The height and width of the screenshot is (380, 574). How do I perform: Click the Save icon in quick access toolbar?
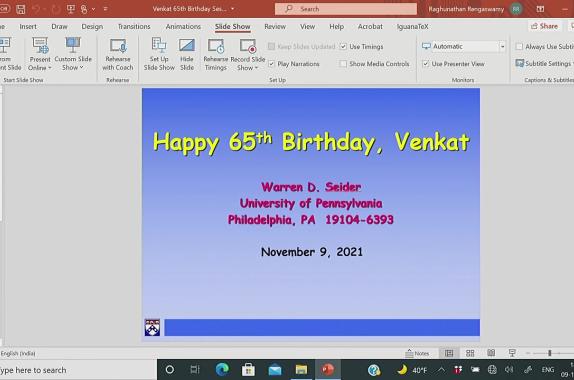tap(21, 9)
